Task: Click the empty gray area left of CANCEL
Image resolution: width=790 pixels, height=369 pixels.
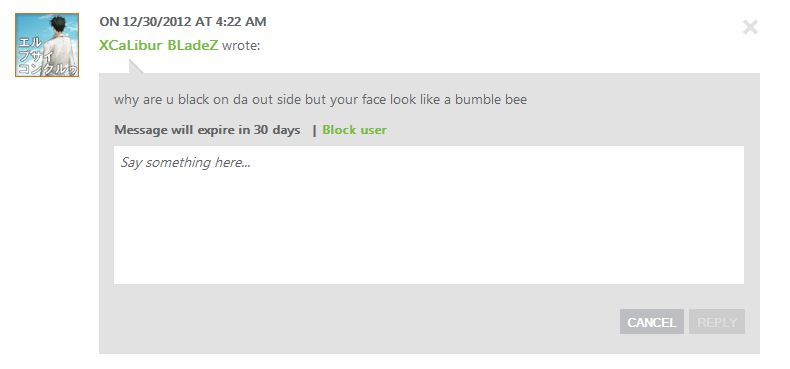Action: point(363,322)
